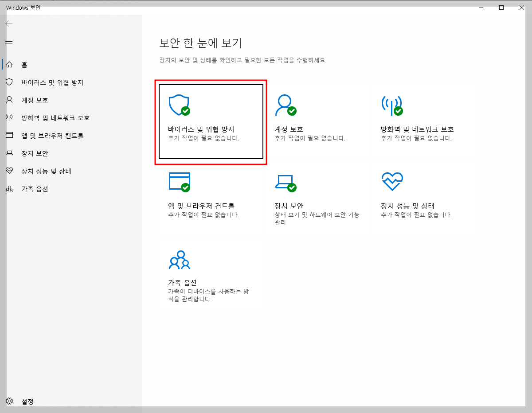The height and width of the screenshot is (413, 532).
Task: Open 가족 옵션 in the sidebar
Action: click(x=35, y=189)
